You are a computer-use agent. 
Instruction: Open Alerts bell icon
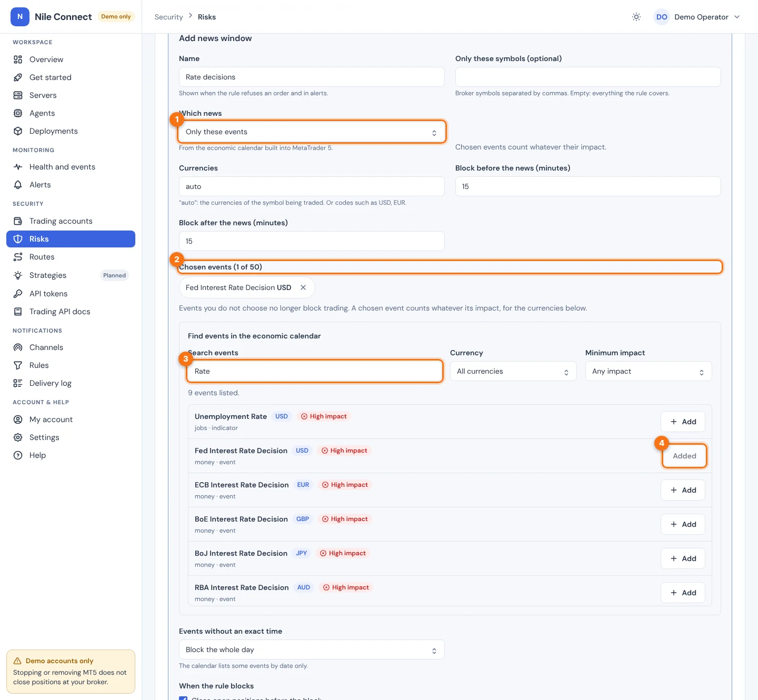(18, 185)
